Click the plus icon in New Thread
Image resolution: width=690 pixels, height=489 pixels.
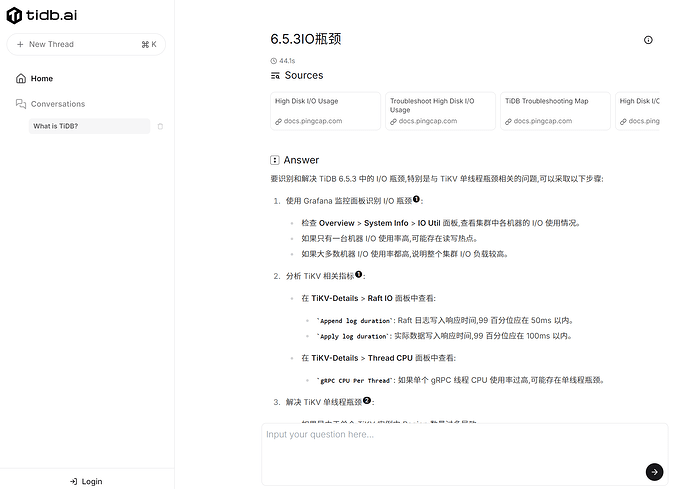point(20,44)
